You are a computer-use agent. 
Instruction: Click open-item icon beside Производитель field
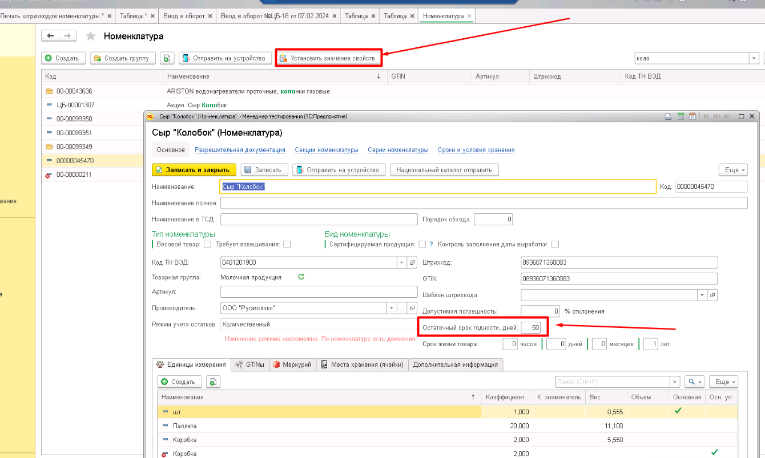(x=412, y=308)
